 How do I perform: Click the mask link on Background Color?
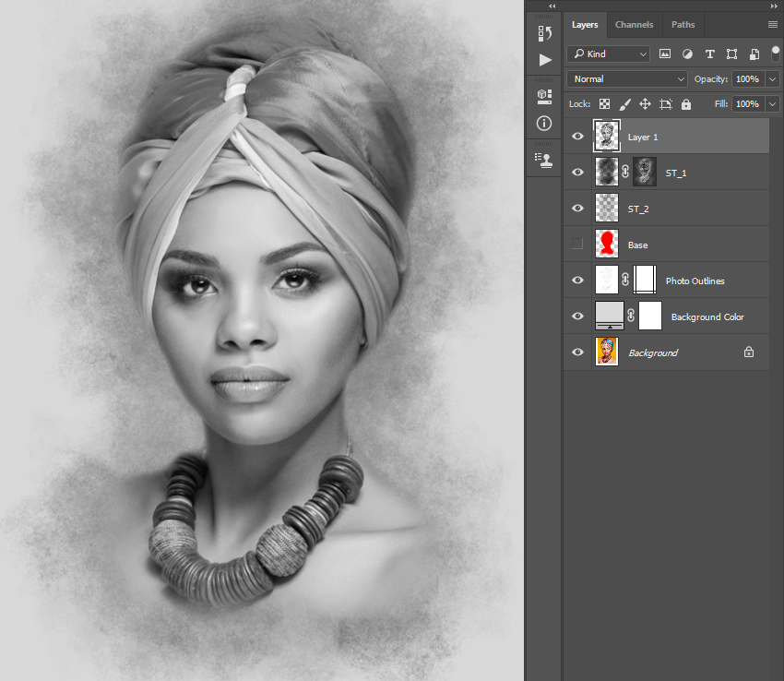tap(631, 316)
